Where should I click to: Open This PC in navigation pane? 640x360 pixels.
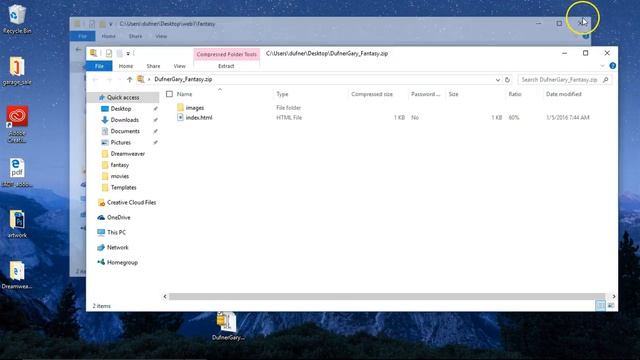pyautogui.click(x=116, y=232)
